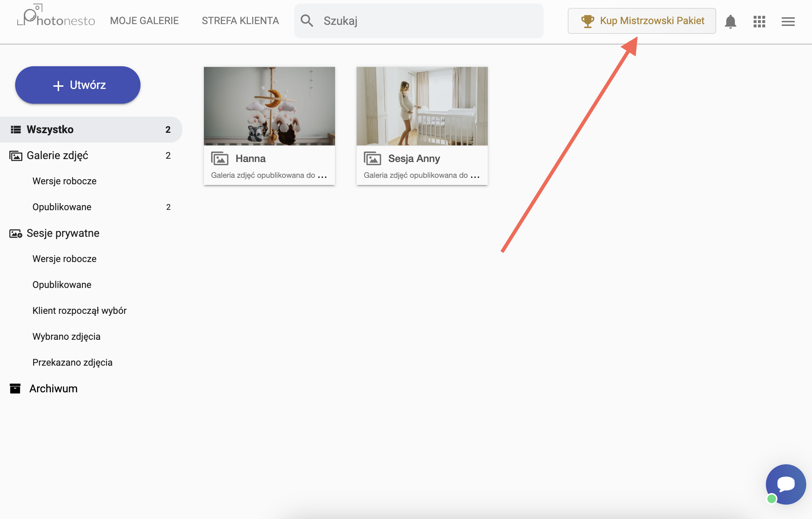
Task: Click the gold trophy icon
Action: 588,21
